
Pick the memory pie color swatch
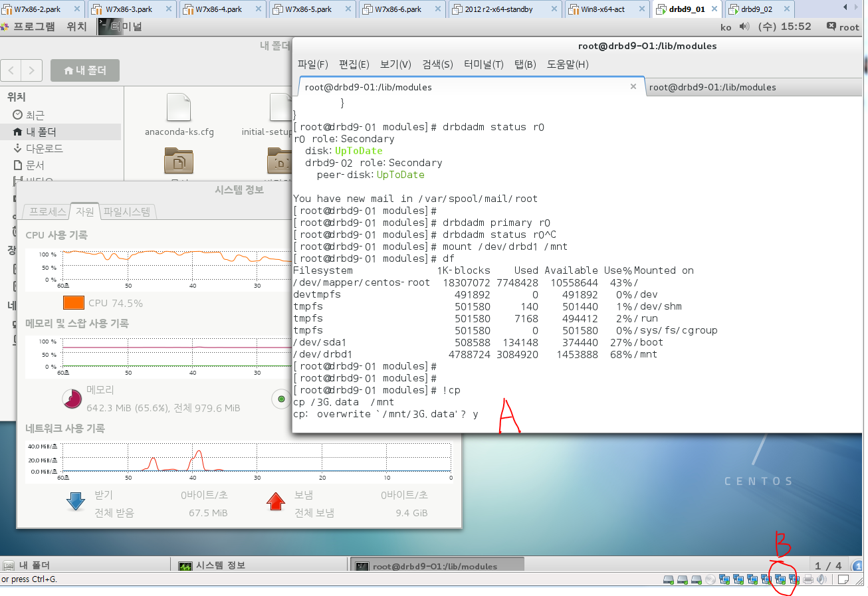pos(72,399)
